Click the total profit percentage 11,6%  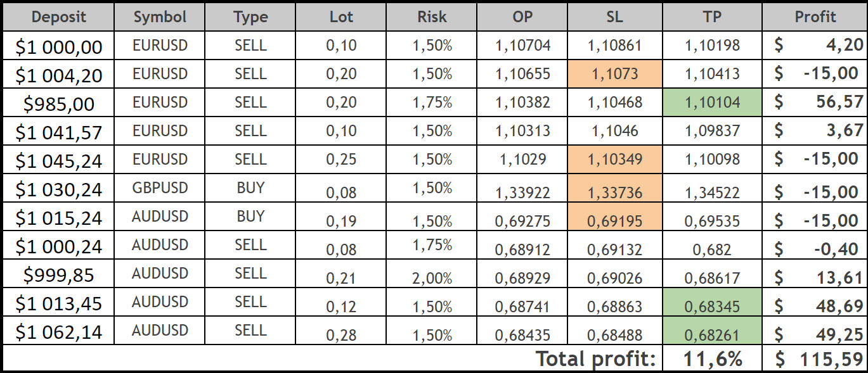pos(713,359)
